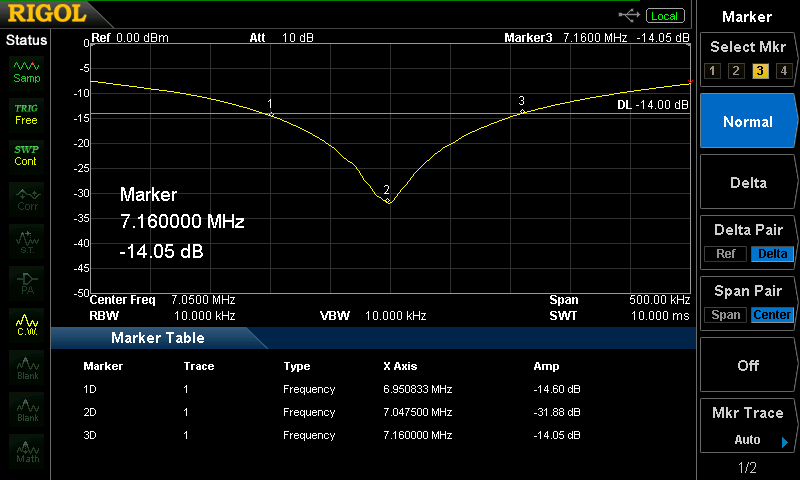Switch Delta Pair to Ref

(x=726, y=254)
